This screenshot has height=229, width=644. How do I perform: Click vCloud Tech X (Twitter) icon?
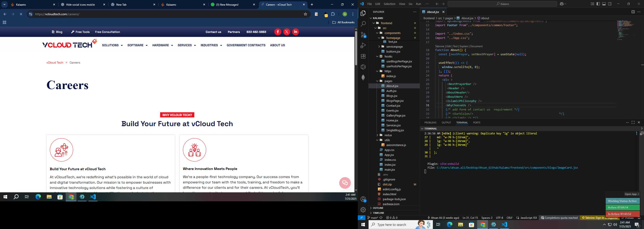tap(287, 32)
